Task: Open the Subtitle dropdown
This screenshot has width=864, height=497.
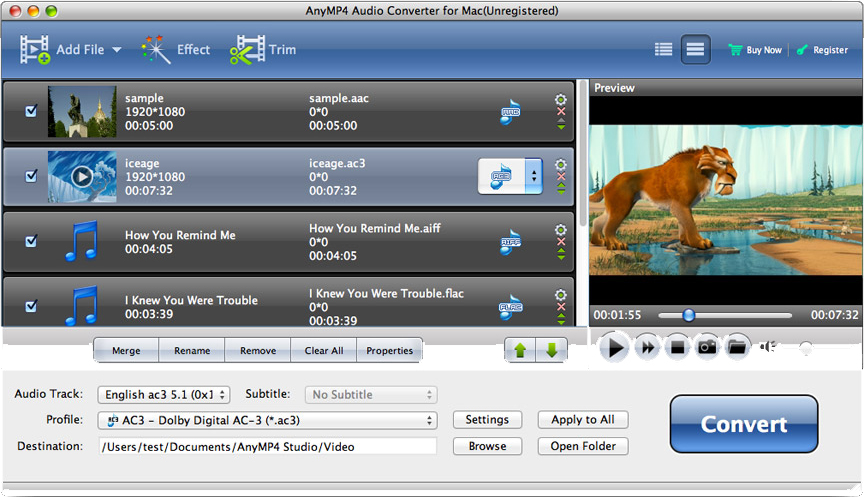Action: pos(371,395)
